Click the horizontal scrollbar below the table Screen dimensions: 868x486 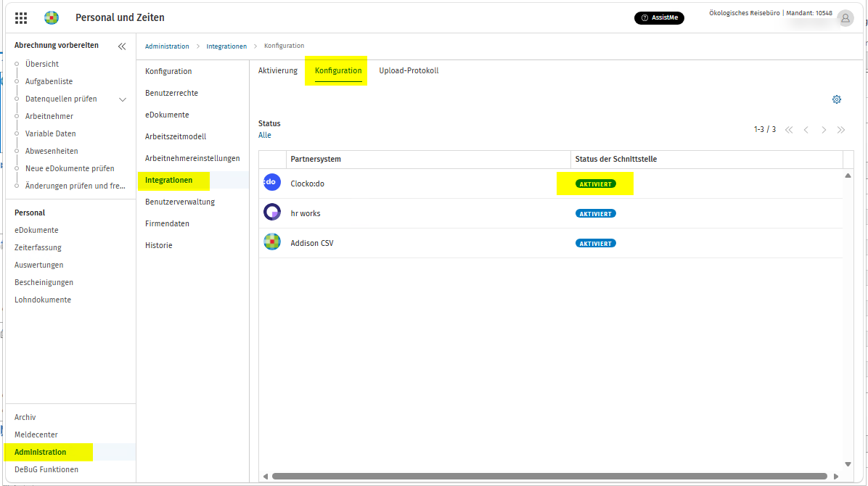(549, 476)
